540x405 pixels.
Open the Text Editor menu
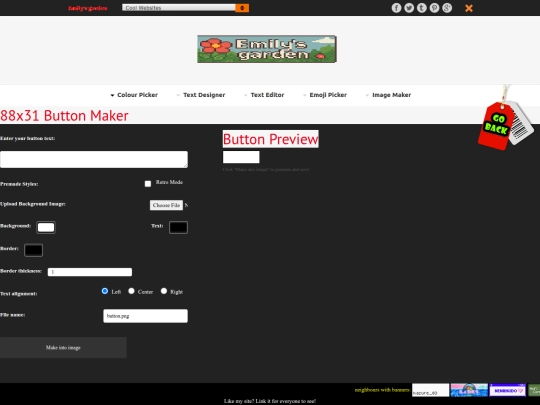pos(267,95)
